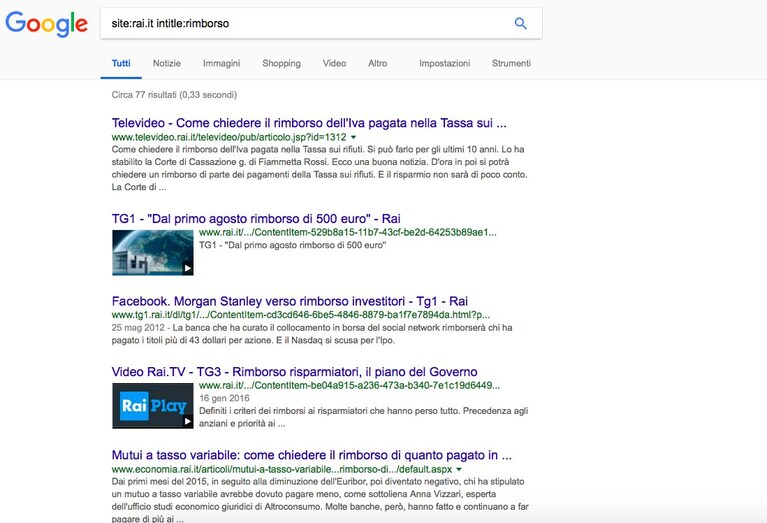Click play icon on TG1 video thumbnail
Image resolution: width=767 pixels, height=523 pixels.
click(188, 268)
